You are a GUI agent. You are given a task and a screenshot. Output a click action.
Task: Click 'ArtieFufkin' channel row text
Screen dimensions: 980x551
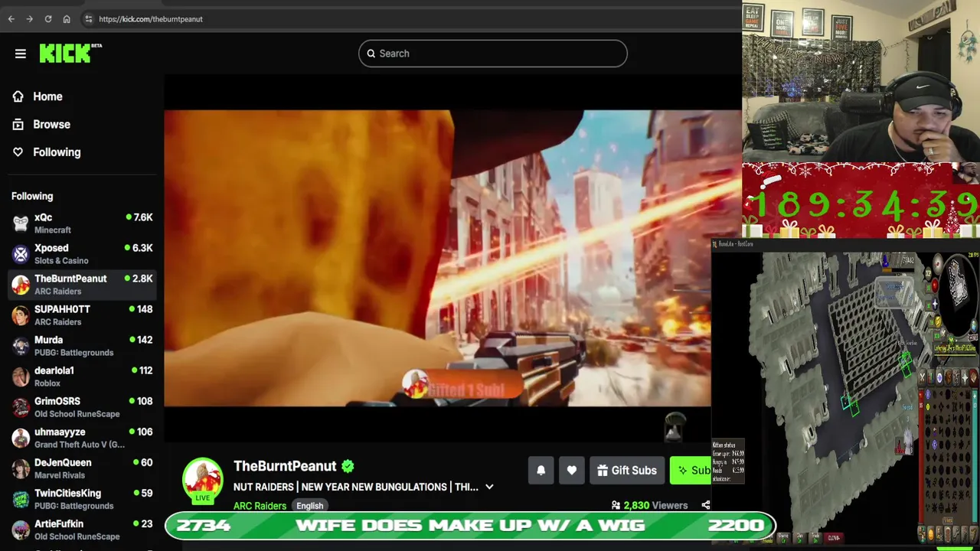point(77,530)
